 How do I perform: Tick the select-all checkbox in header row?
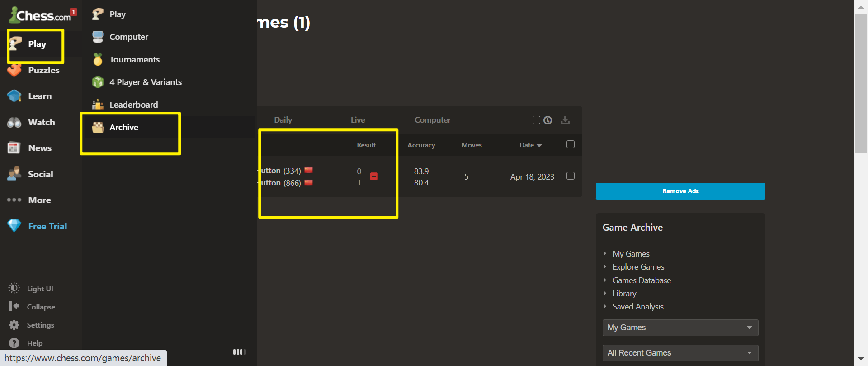[571, 144]
